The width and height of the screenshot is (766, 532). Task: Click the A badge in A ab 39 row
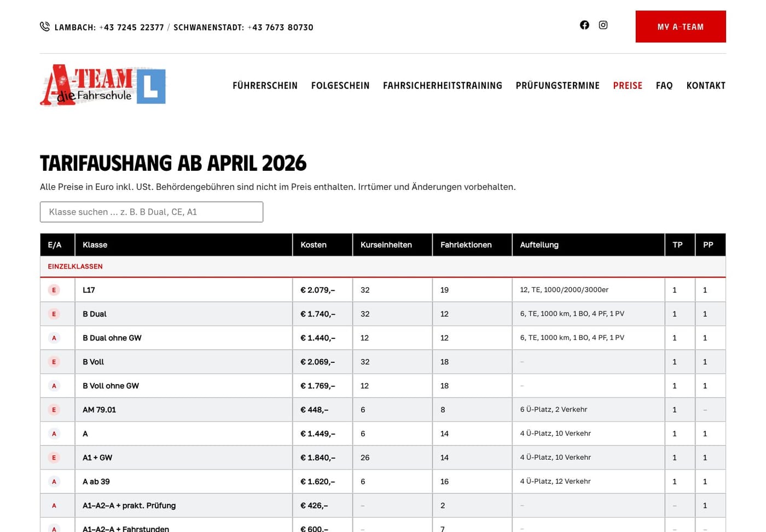54,482
